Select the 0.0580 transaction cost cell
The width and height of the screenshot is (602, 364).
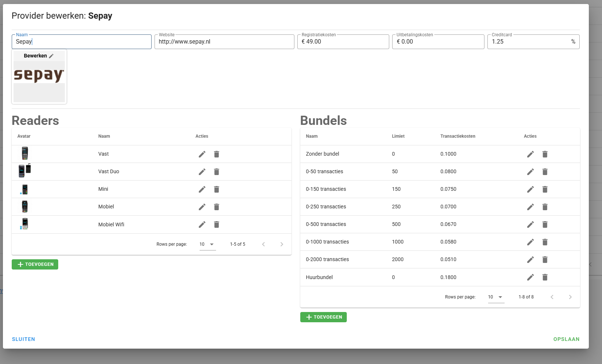448,242
